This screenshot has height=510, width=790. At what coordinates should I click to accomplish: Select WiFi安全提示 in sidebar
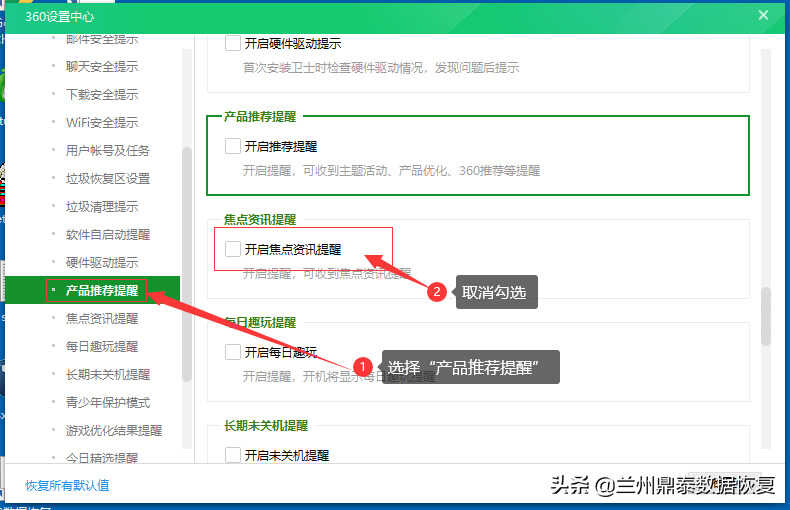tap(102, 122)
